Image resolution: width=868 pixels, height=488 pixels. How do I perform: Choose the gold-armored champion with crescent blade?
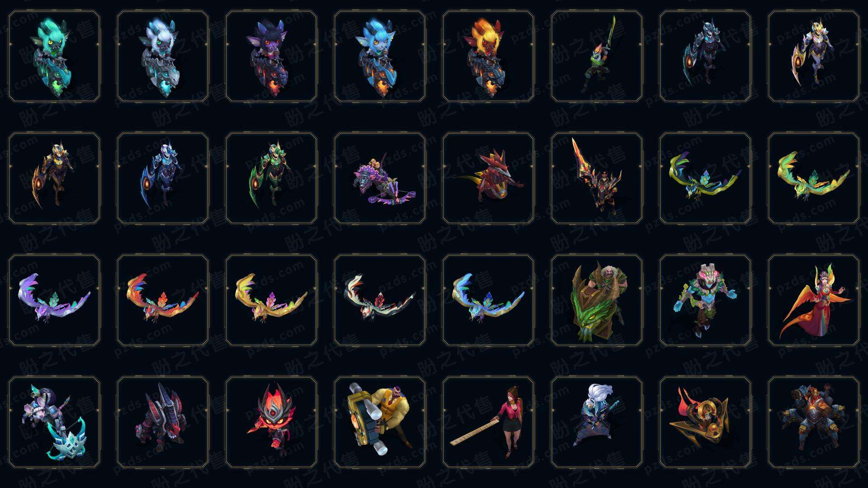pyautogui.click(x=54, y=178)
